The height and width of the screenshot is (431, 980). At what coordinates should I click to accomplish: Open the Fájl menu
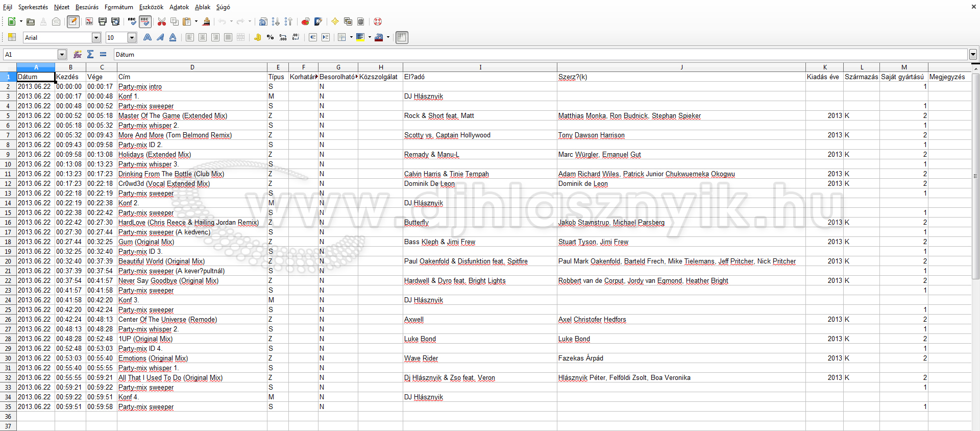pos(8,7)
